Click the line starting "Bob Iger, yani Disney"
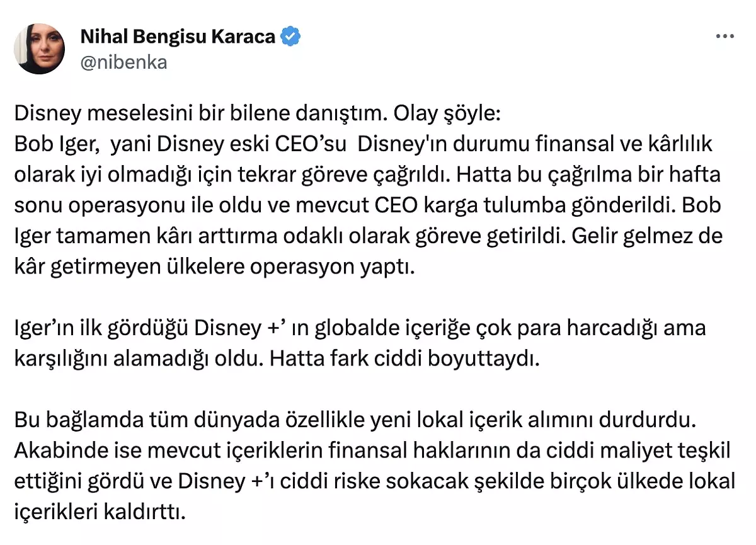 (362, 144)
